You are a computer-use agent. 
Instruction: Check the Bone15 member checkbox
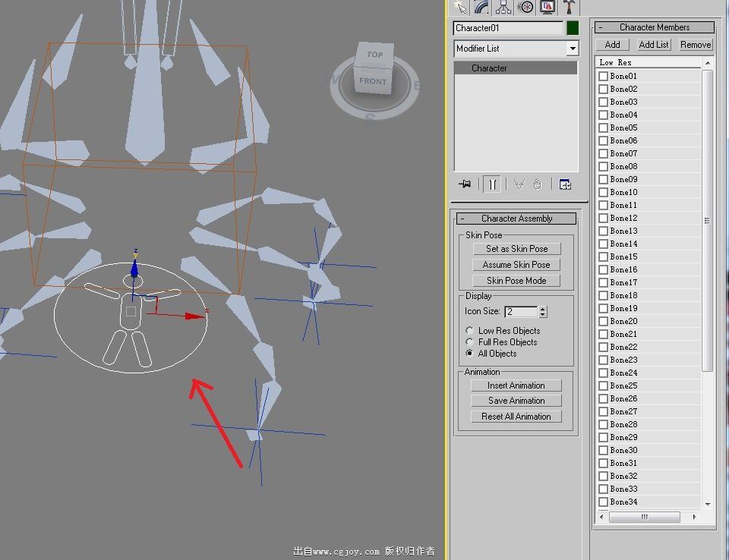(x=603, y=257)
